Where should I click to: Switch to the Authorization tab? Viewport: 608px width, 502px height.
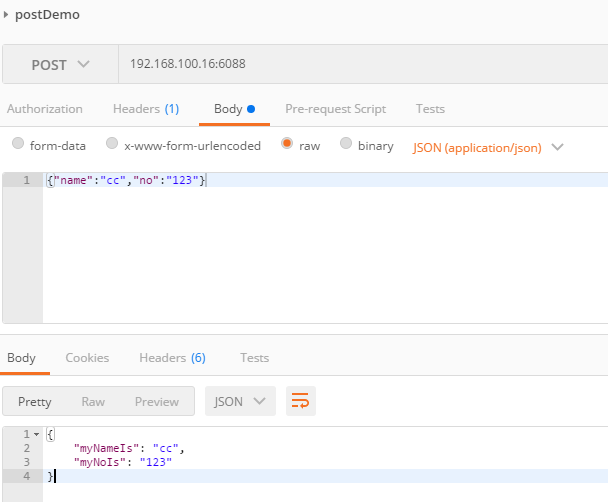pos(45,109)
